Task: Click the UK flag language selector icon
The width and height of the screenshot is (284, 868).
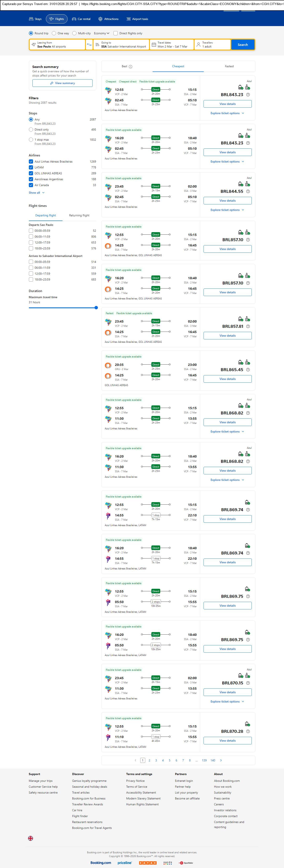Action: point(30,838)
